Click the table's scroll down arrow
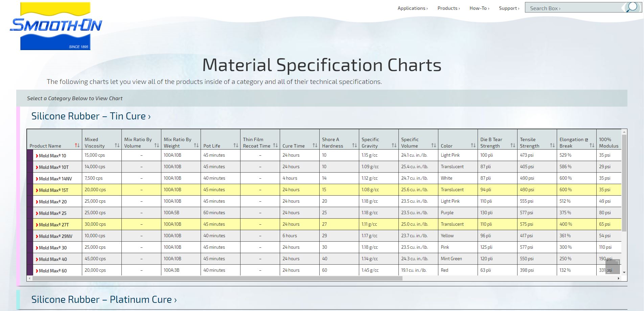Screen dimensions: 644x311 [x=624, y=272]
